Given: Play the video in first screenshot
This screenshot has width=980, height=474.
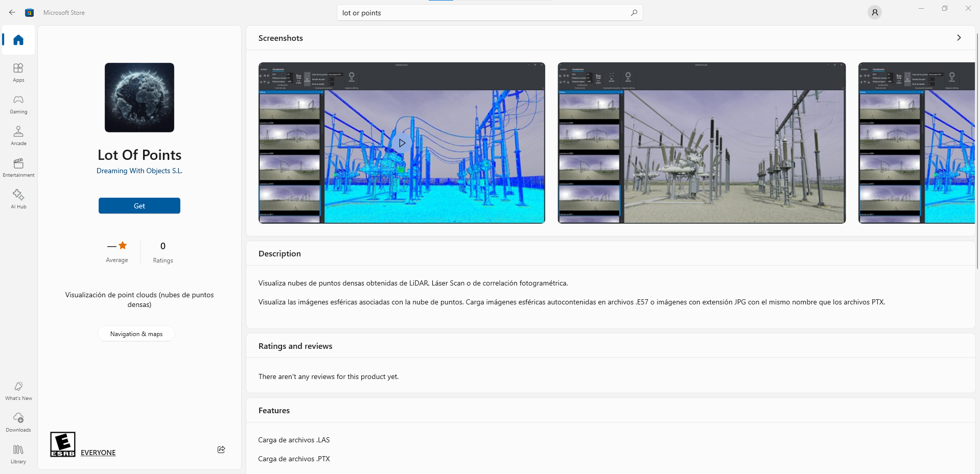Looking at the screenshot, I should (x=402, y=143).
